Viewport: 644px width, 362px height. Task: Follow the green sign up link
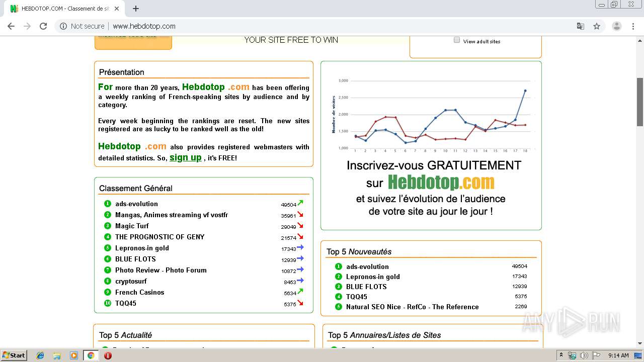coord(186,157)
